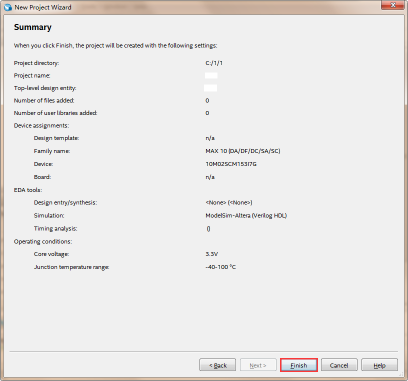Click the Summary heading
Viewport: 408px width, 381px height.
coord(33,27)
